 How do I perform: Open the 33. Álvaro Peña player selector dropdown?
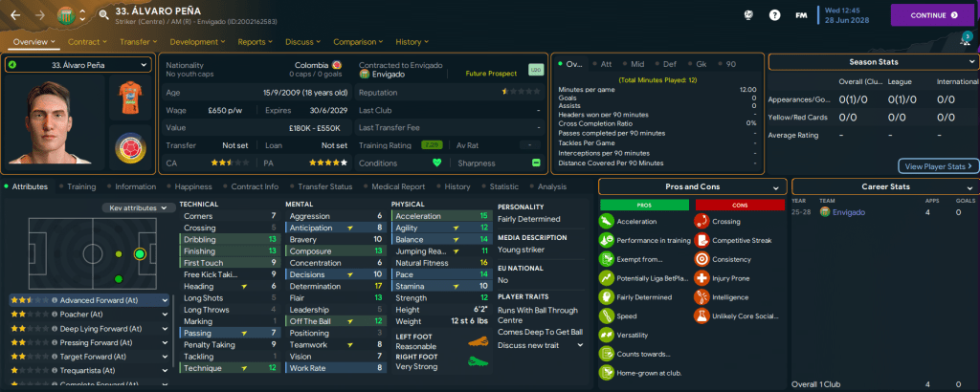point(78,65)
